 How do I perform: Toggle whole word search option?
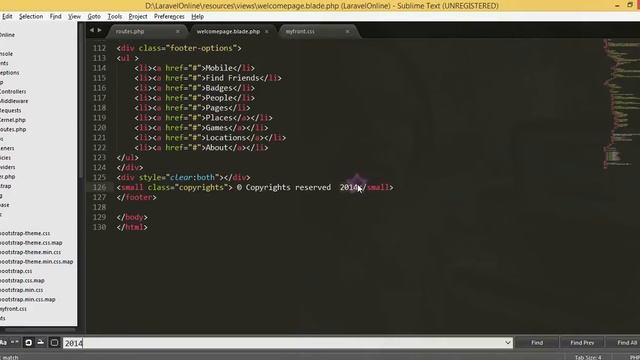click(15, 342)
